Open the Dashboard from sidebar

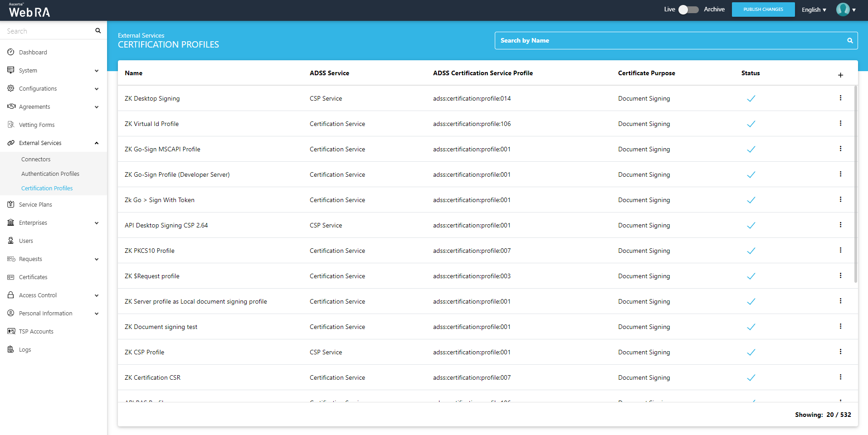click(33, 52)
